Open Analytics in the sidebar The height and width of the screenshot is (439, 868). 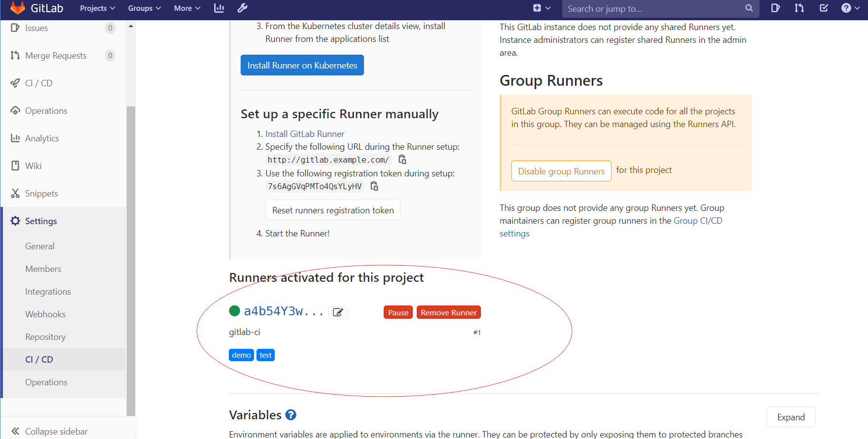63,138
